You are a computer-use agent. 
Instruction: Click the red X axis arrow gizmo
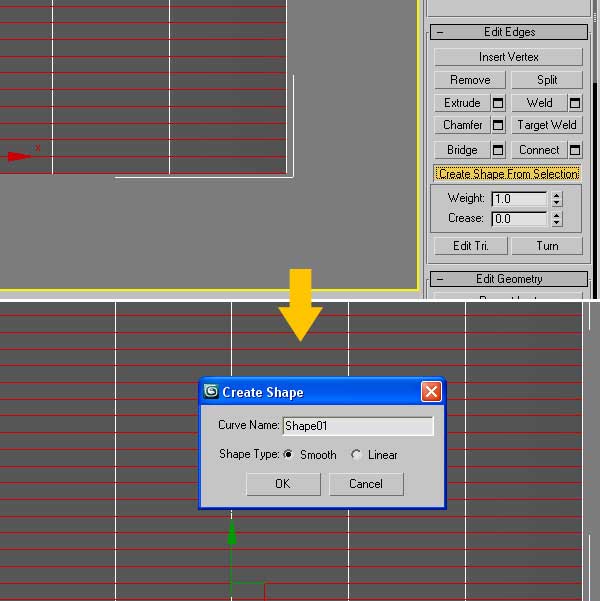tap(20, 156)
